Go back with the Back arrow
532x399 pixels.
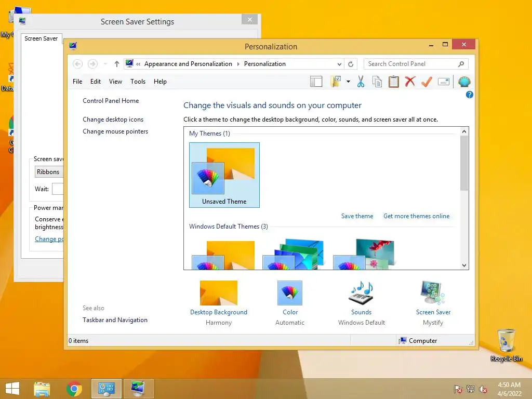pyautogui.click(x=78, y=64)
